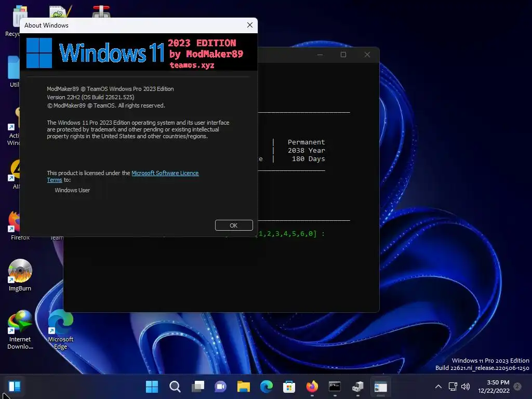Maximize the console window behind the dialog
The image size is (532, 399).
coord(343,55)
